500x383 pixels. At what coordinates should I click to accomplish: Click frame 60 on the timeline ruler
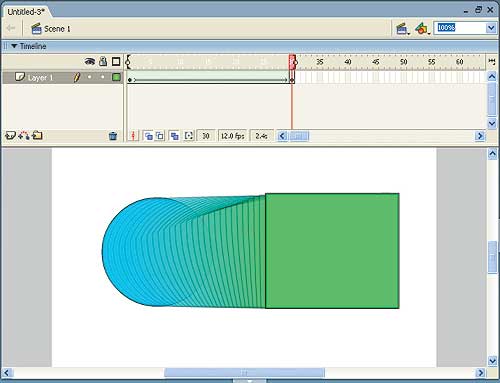tap(460, 62)
